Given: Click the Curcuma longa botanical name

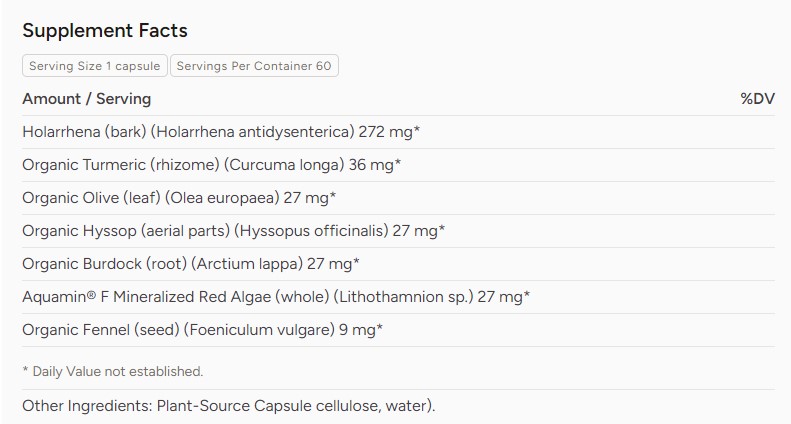Looking at the screenshot, I should (284, 165).
